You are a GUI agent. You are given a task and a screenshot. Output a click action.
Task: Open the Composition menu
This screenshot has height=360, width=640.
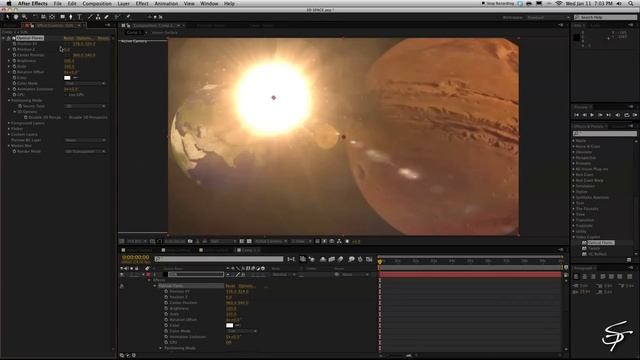[x=97, y=3]
